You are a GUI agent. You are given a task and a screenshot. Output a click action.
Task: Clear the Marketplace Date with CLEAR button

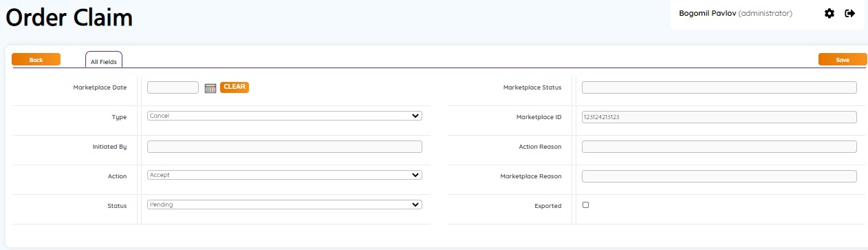click(235, 87)
